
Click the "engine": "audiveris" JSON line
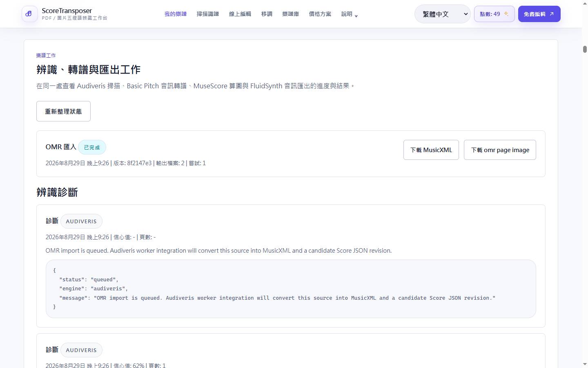click(x=94, y=289)
